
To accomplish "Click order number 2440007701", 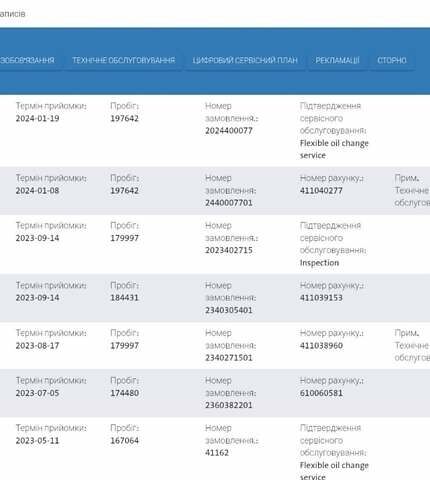I will click(229, 203).
